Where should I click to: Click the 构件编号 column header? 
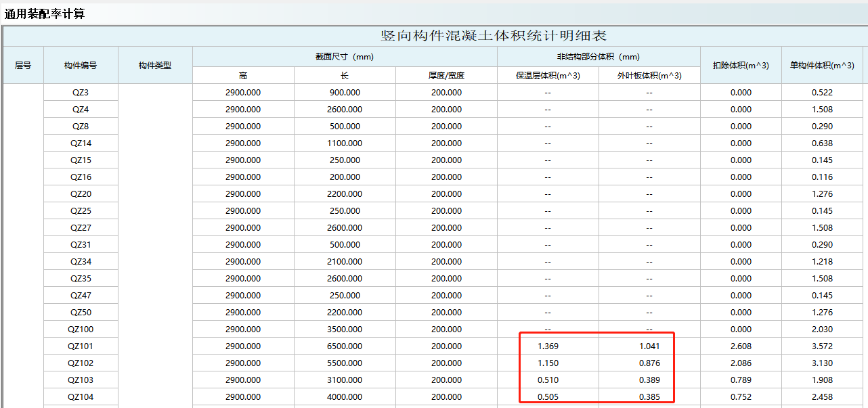coord(81,66)
